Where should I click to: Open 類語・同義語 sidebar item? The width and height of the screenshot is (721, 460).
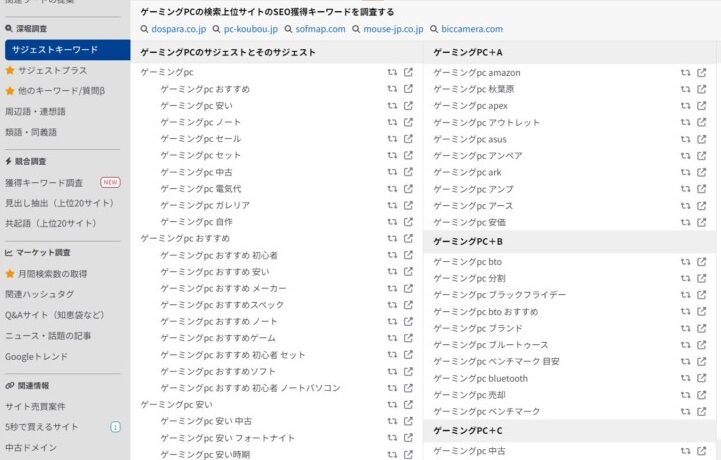(x=31, y=132)
